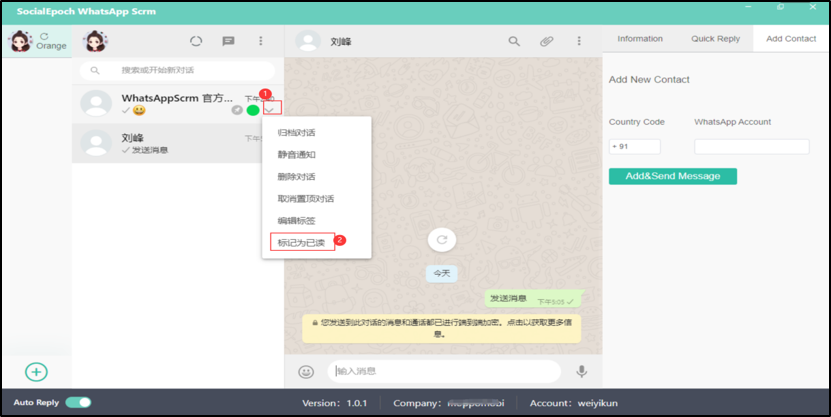Click the circular reload button in the chat

click(442, 239)
